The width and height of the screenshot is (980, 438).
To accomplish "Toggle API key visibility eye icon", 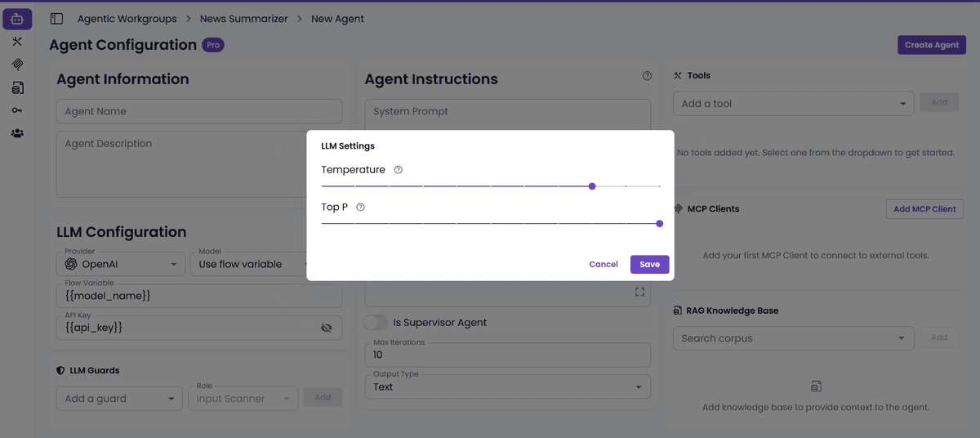I will [326, 328].
